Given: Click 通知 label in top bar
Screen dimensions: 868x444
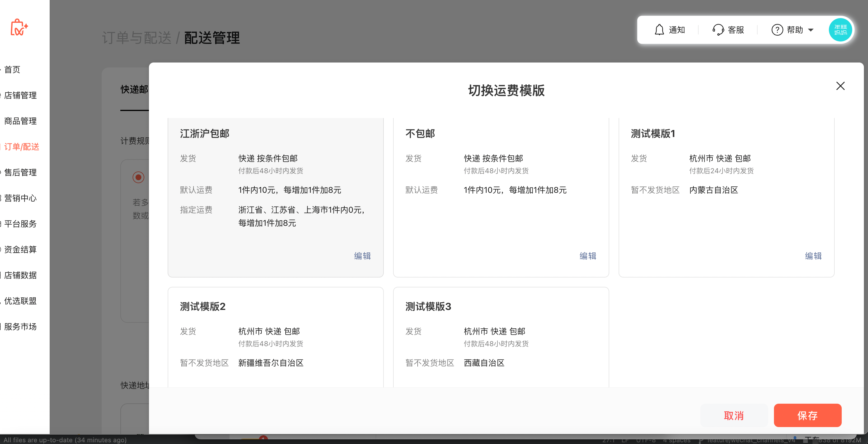Looking at the screenshot, I should click(x=677, y=30).
